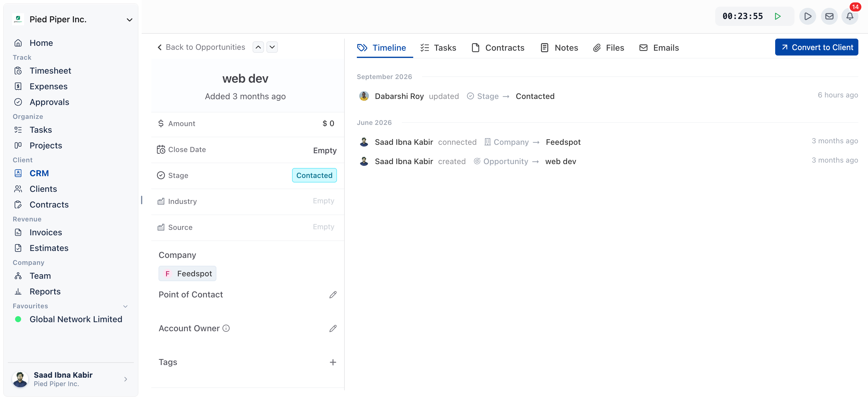This screenshot has height=400, width=868.
Task: Click web dev in the created timeline entry
Action: pyautogui.click(x=561, y=162)
